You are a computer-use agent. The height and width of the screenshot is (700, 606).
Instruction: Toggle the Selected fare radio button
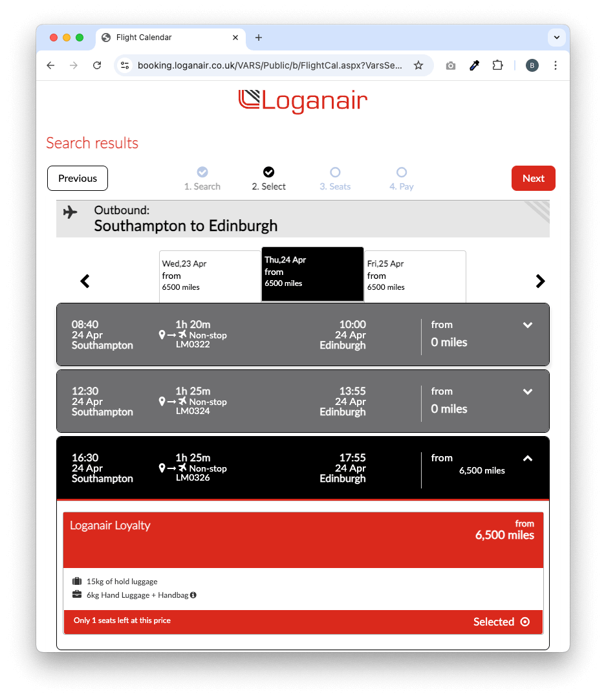pyautogui.click(x=525, y=622)
